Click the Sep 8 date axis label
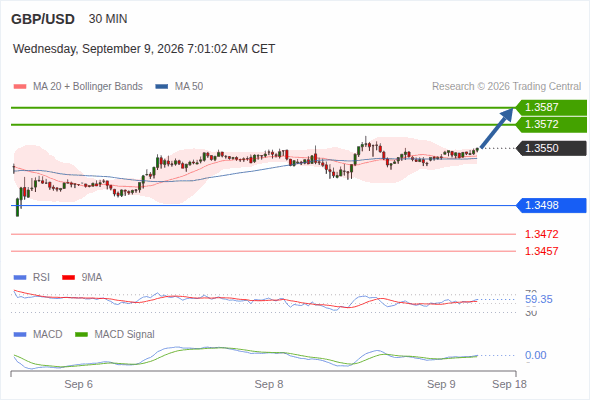Viewport: 590px width, 400px height. click(x=269, y=385)
